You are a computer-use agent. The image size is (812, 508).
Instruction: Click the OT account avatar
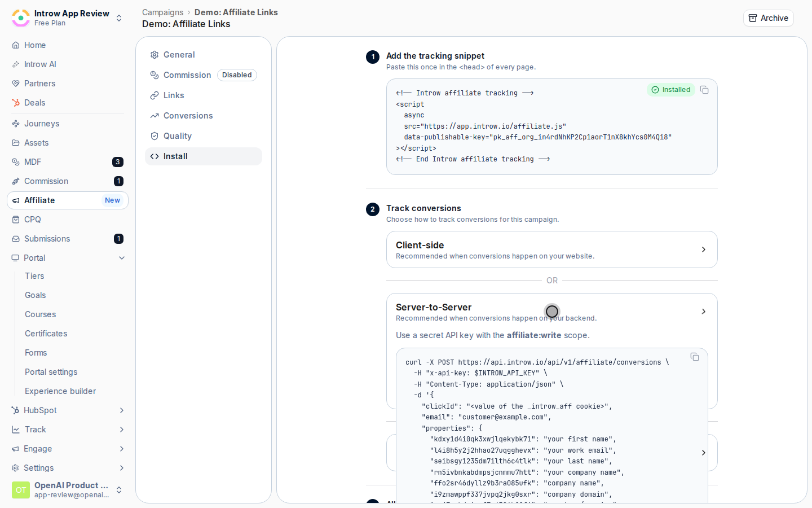tap(21, 490)
